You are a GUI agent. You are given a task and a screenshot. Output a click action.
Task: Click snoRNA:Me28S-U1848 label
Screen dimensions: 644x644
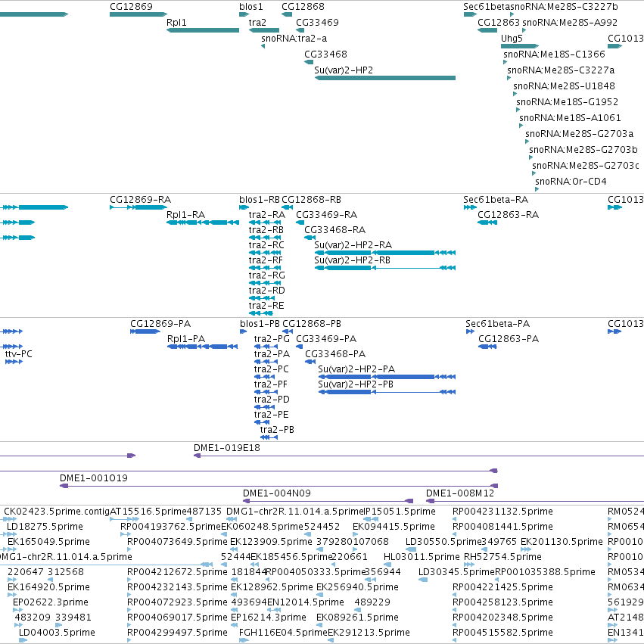(564, 86)
